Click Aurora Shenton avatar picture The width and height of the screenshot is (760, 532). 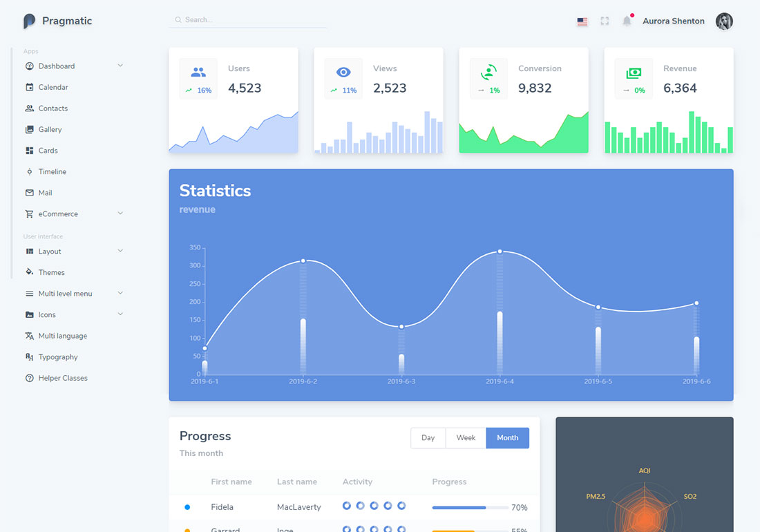(724, 21)
